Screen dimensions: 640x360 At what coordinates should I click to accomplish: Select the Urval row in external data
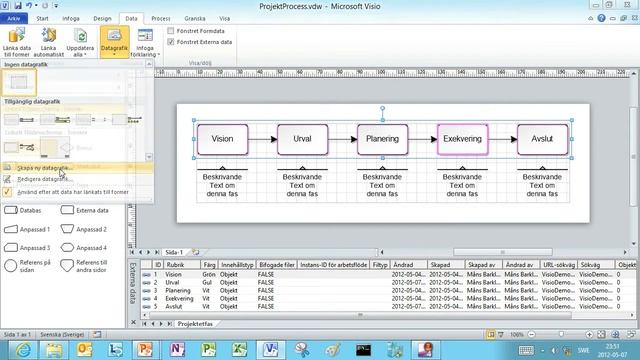tap(388, 282)
